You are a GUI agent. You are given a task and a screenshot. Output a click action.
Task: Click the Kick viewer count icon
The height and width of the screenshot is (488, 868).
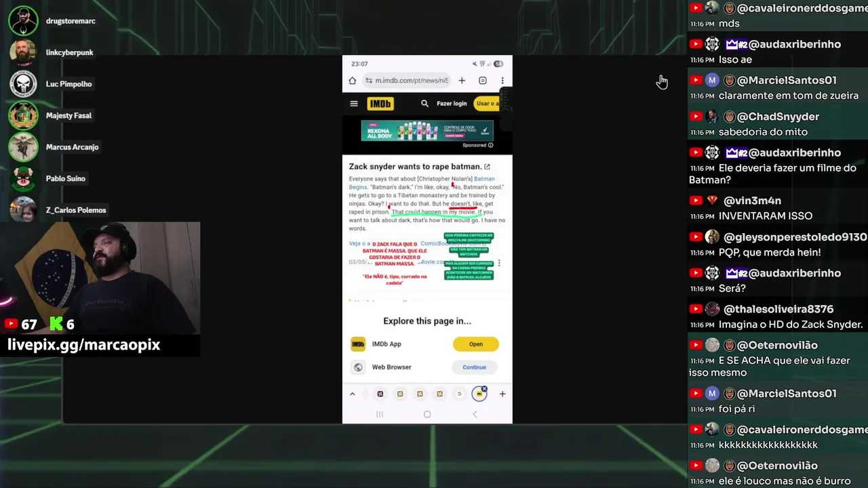56,325
